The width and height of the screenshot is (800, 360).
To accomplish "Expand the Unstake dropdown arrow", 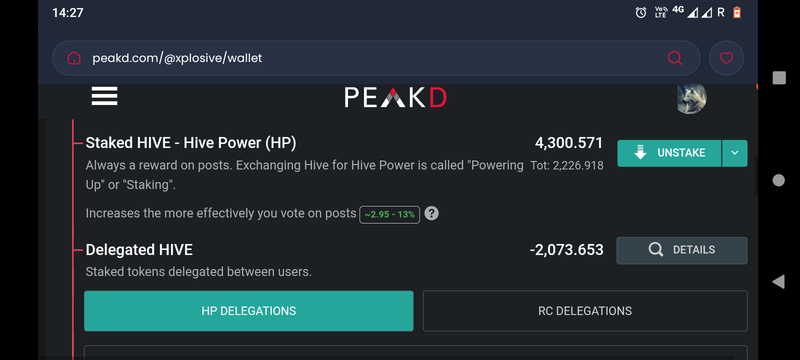I will click(735, 153).
